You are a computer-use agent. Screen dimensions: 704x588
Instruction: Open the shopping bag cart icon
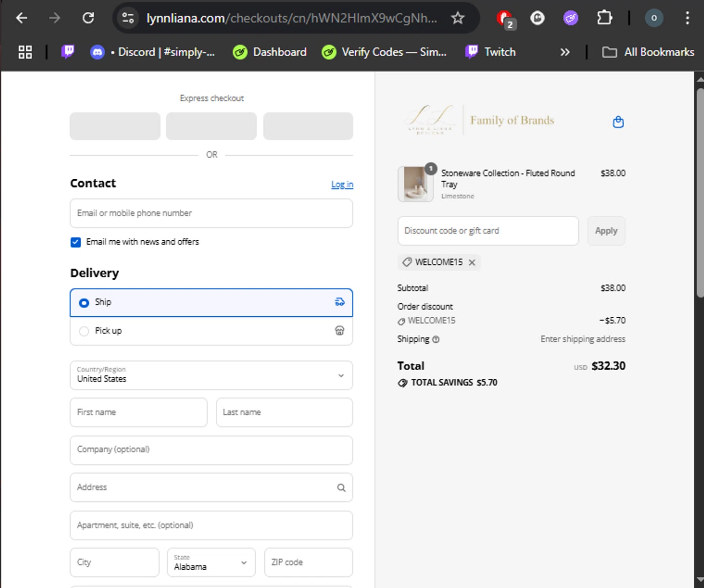pyautogui.click(x=619, y=122)
